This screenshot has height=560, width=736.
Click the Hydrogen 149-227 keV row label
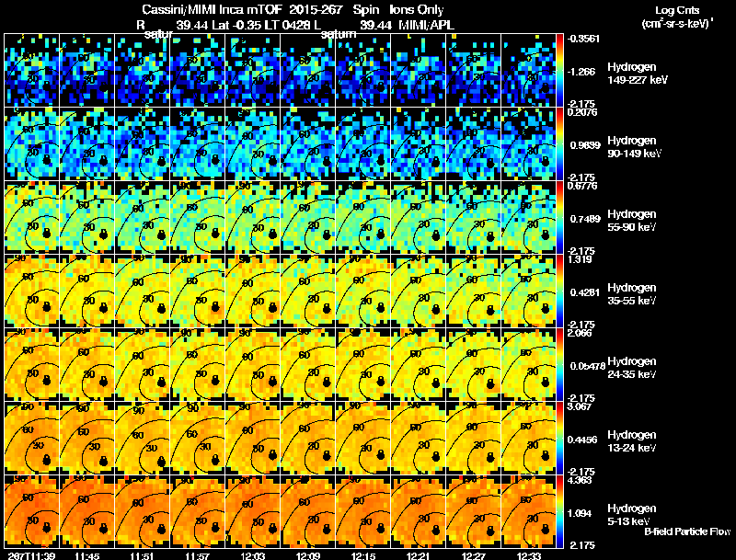638,74
